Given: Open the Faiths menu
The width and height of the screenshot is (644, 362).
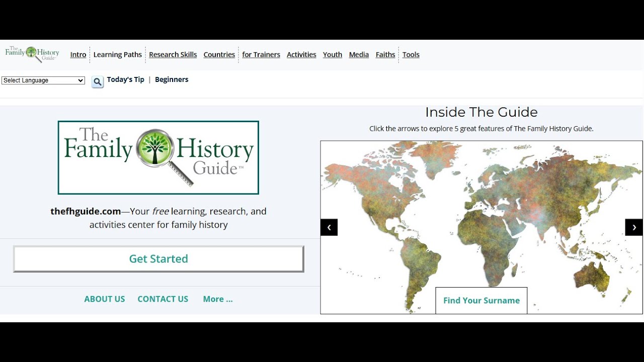Looking at the screenshot, I should point(385,55).
